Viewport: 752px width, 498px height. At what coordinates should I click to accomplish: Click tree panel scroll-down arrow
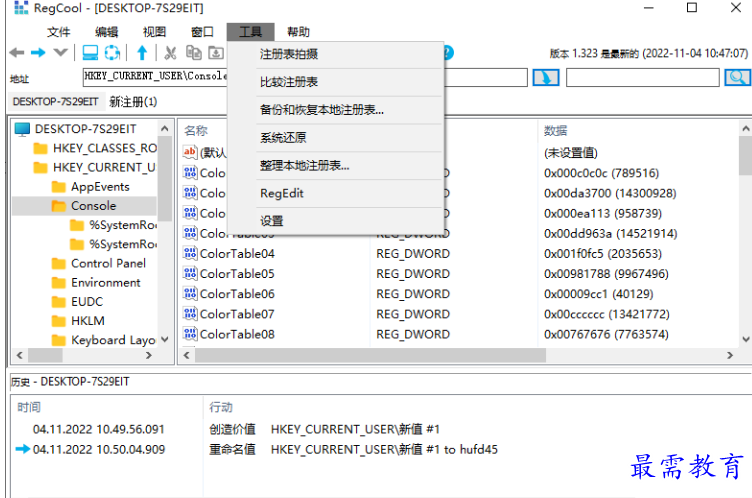click(164, 340)
